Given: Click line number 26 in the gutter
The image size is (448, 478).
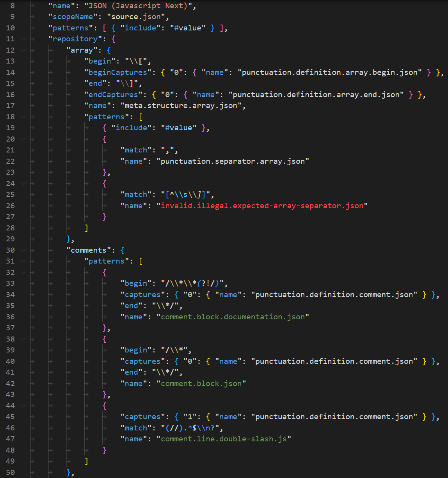Looking at the screenshot, I should coord(10,205).
